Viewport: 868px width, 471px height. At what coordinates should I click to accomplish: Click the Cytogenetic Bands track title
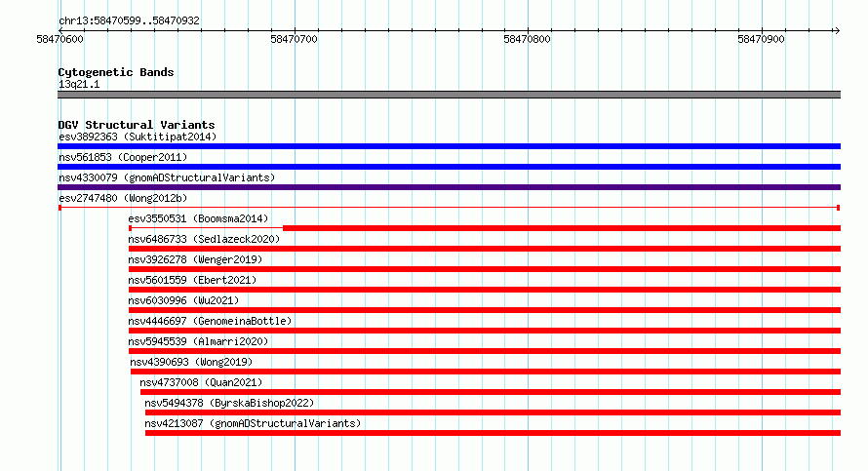click(116, 72)
